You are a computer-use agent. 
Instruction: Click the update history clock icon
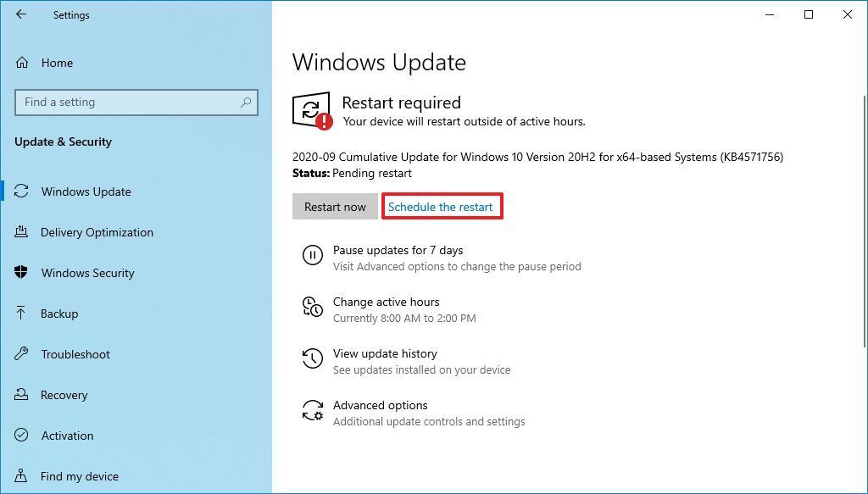(312, 358)
